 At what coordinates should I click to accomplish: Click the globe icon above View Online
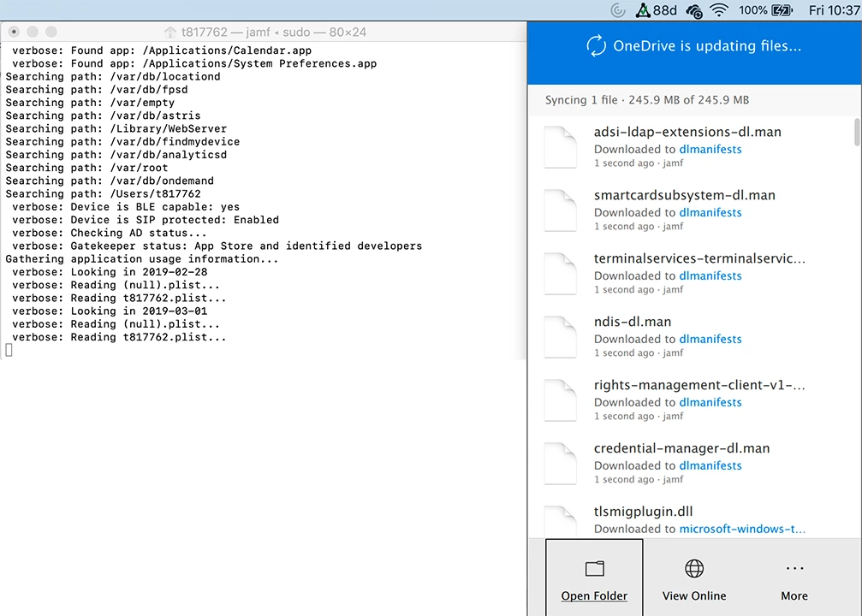[x=693, y=568]
